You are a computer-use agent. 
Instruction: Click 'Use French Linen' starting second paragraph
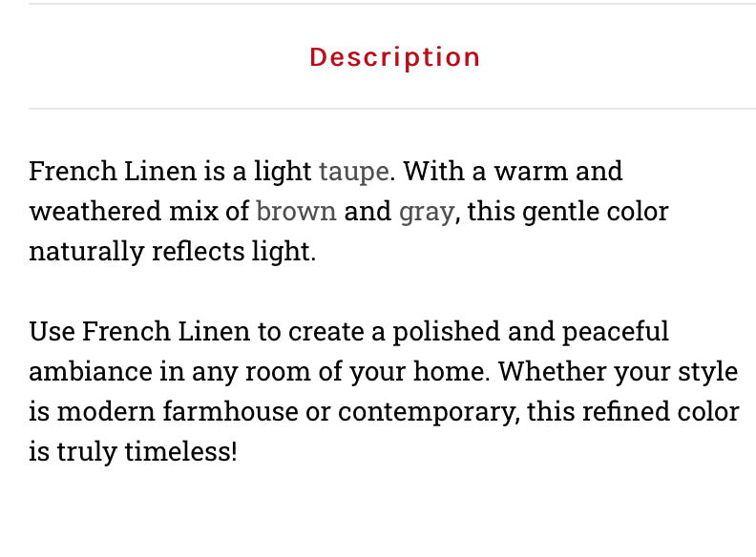139,332
